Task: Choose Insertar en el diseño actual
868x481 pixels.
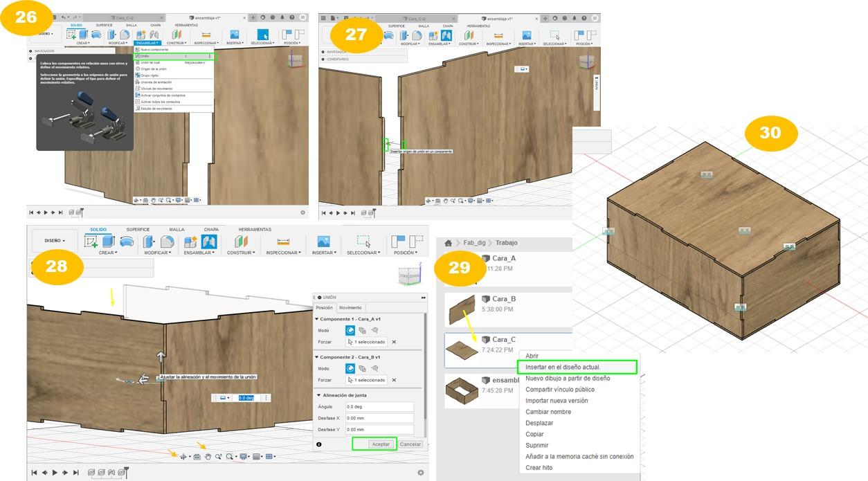Action: coord(577,367)
